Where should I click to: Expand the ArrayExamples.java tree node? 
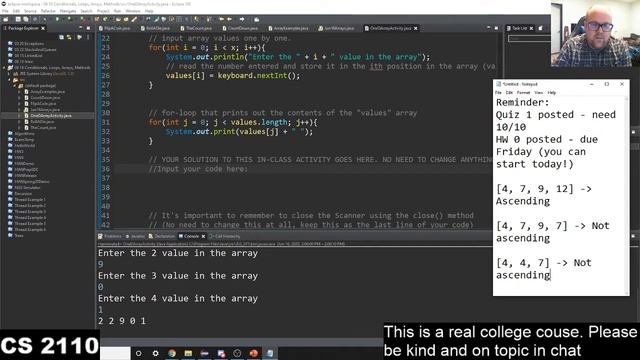point(19,92)
